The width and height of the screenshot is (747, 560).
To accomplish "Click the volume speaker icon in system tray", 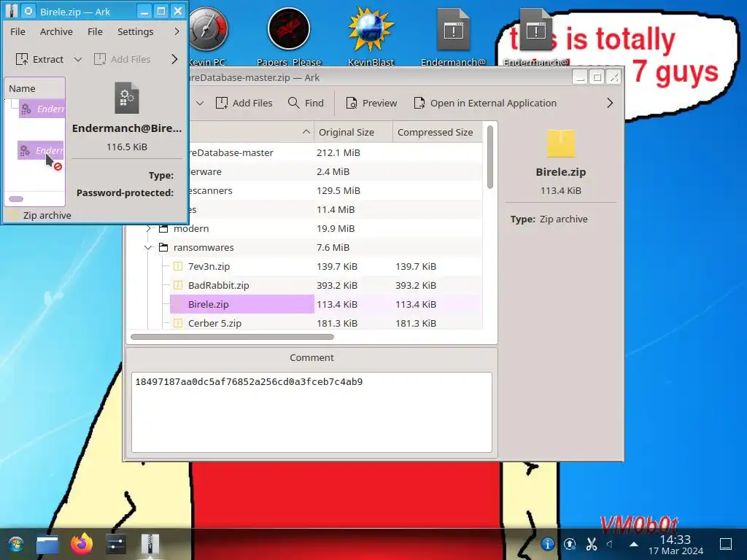I will [610, 544].
